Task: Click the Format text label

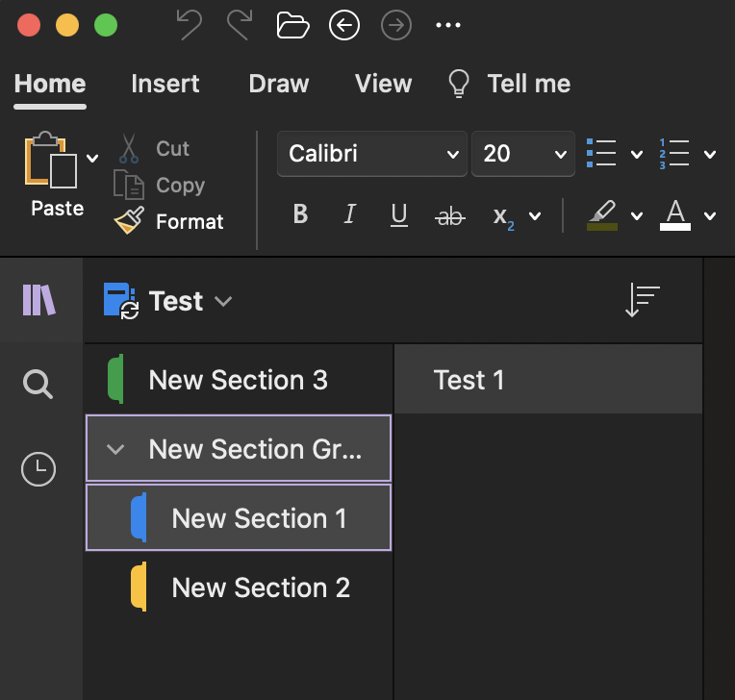Action: coord(190,221)
